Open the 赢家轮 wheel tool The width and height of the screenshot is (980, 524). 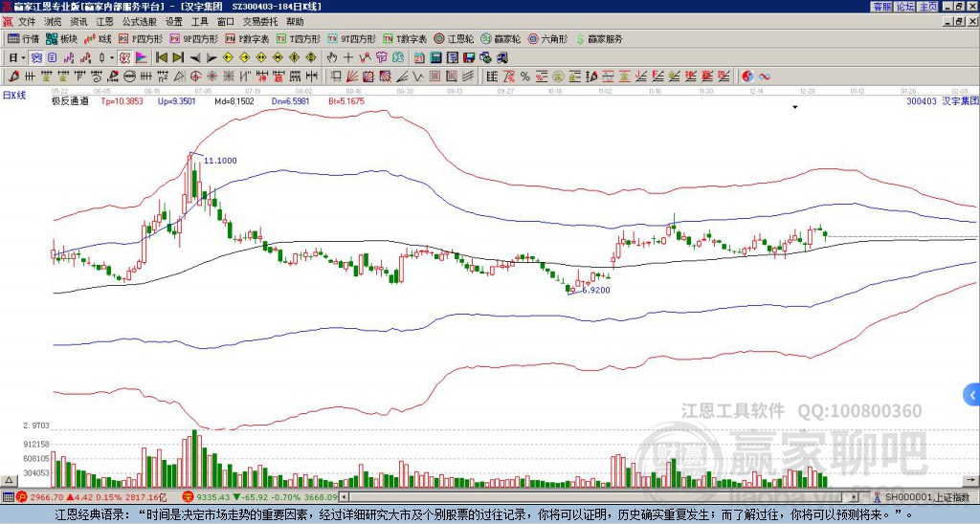[501, 38]
